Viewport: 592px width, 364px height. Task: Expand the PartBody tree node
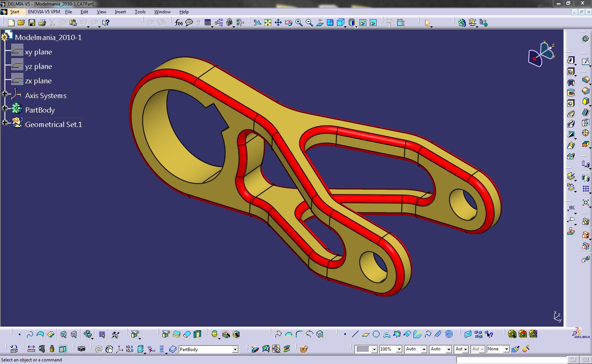(x=5, y=108)
